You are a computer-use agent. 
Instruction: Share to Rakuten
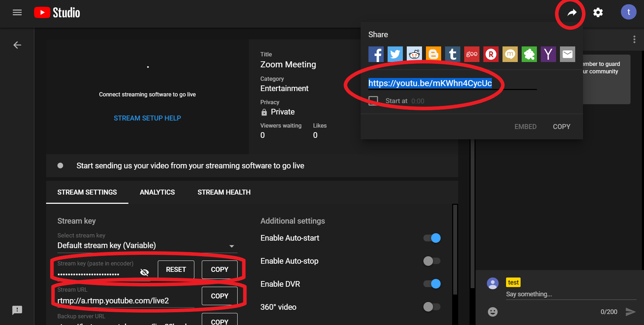click(491, 54)
